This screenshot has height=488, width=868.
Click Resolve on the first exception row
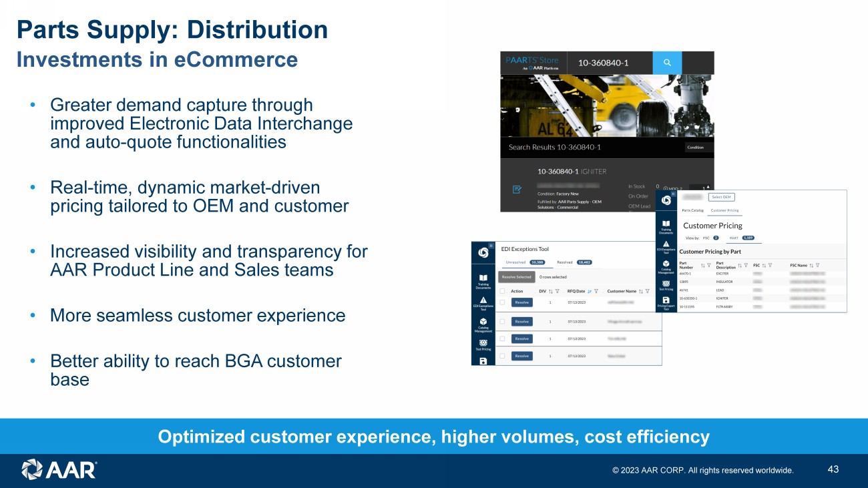point(522,302)
